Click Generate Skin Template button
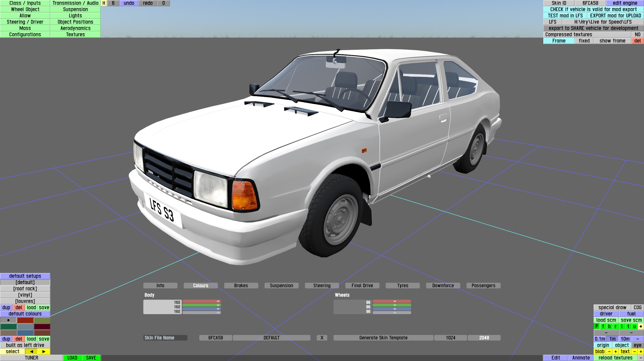This screenshot has height=361, width=644. 383,338
